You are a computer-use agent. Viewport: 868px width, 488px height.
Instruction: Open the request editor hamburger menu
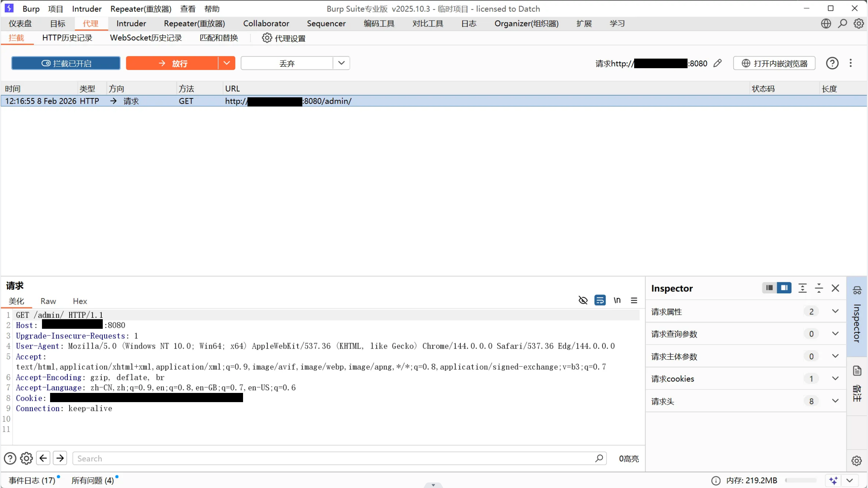tap(634, 300)
